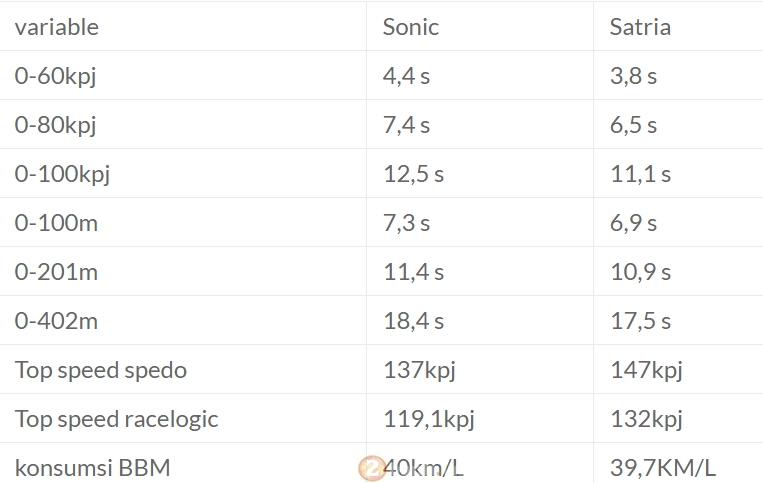Click the Satria 3,8 s value

pyautogui.click(x=634, y=76)
